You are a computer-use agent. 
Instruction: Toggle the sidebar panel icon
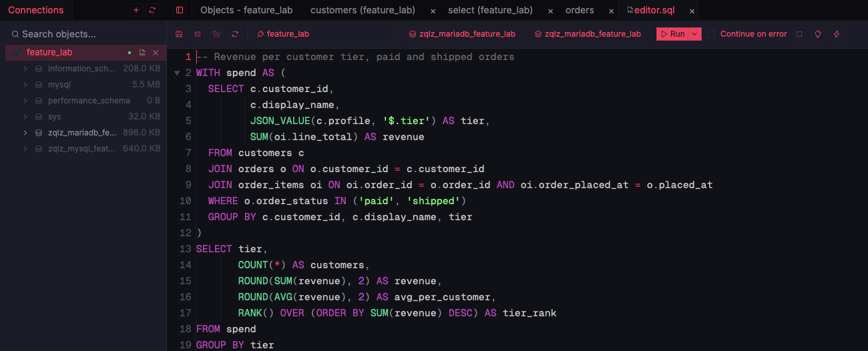pos(179,10)
